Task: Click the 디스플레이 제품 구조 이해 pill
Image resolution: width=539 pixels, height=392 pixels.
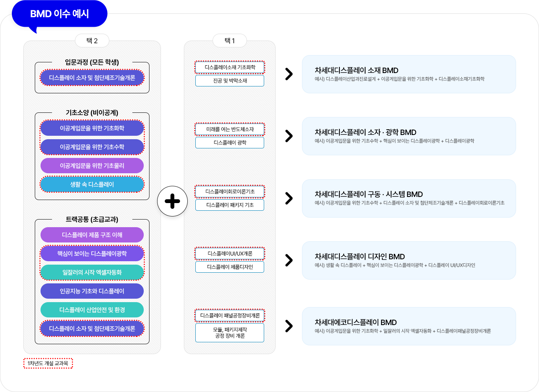Action: point(92,235)
